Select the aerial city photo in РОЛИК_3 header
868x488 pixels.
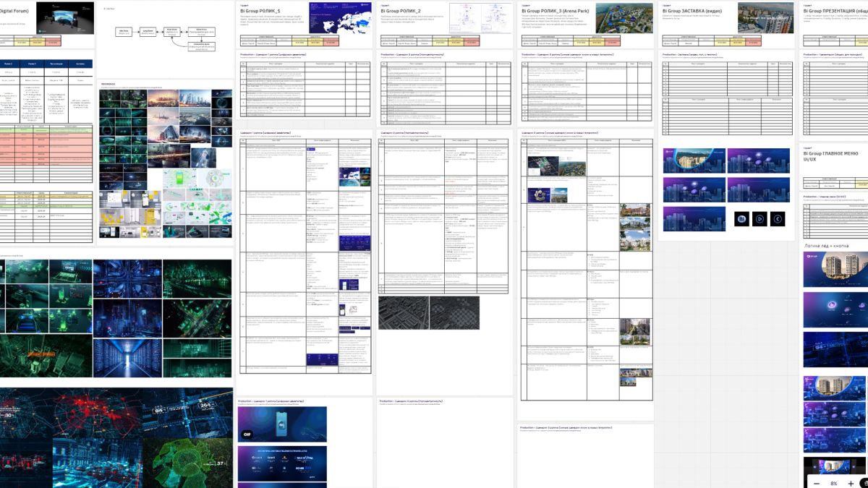click(x=624, y=18)
